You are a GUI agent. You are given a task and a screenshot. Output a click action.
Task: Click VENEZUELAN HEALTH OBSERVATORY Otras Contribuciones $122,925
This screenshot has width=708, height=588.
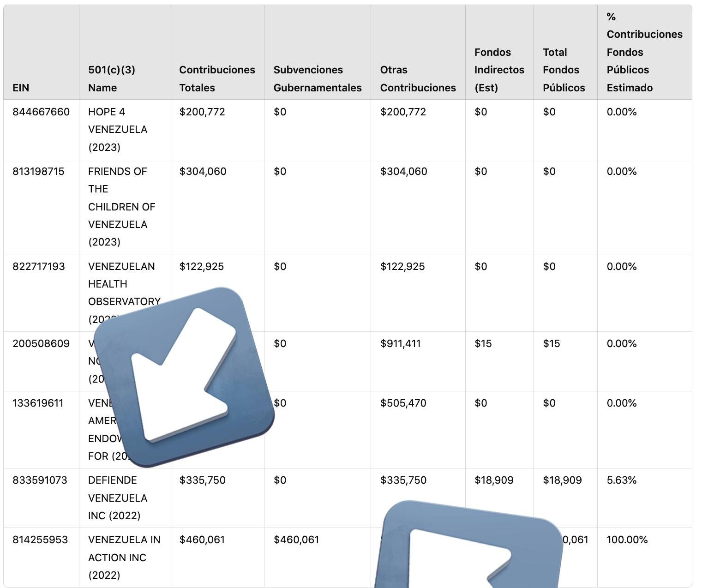402,266
